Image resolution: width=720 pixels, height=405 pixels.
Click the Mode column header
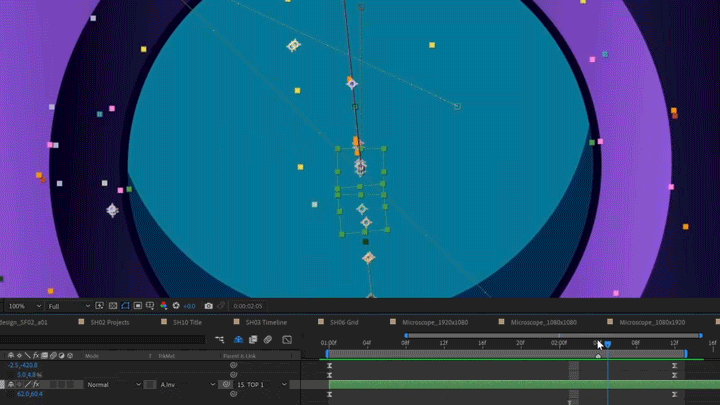pyautogui.click(x=92, y=356)
